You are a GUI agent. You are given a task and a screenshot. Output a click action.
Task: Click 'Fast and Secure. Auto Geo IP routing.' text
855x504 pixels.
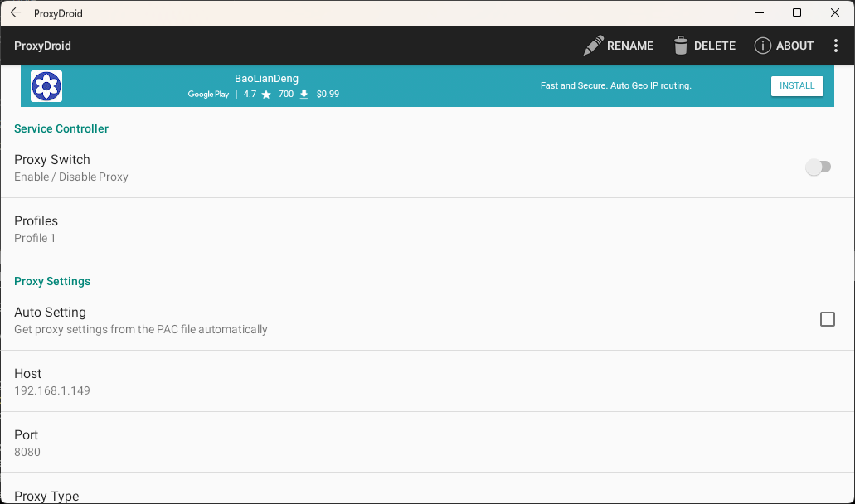point(615,85)
